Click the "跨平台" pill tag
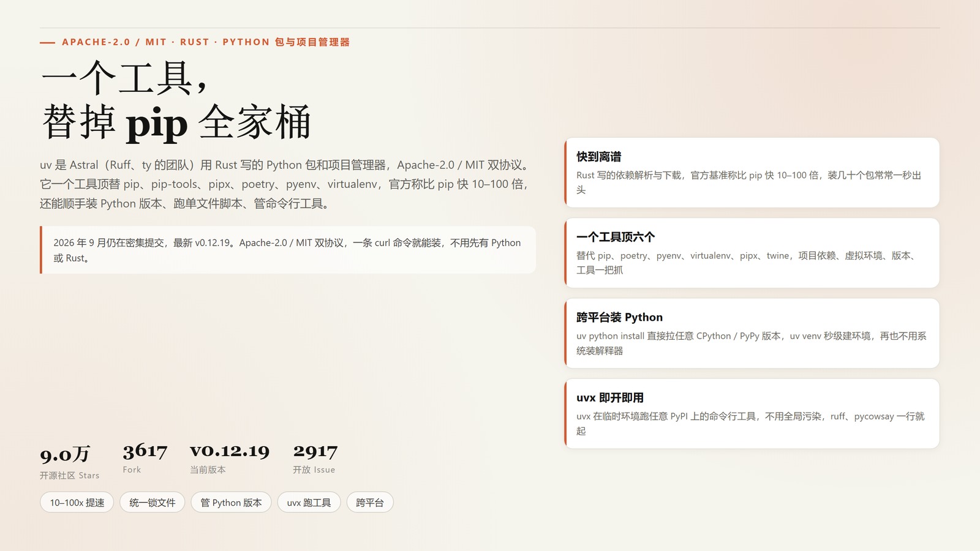 point(370,503)
